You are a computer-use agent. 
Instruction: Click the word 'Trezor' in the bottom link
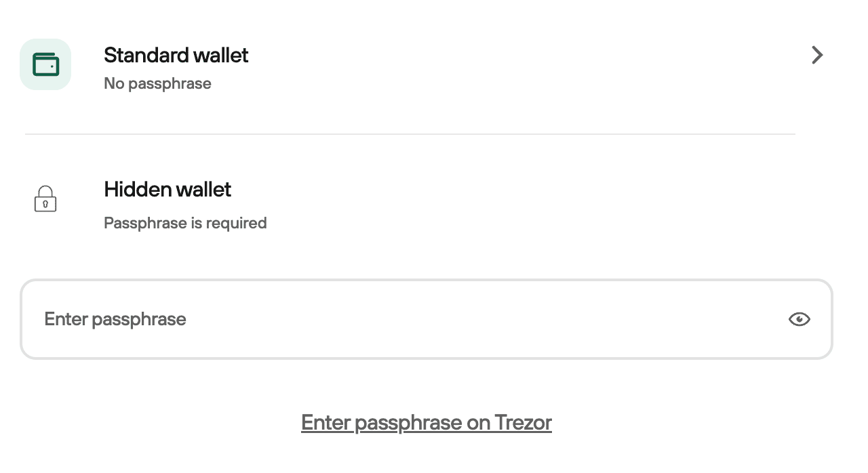coord(523,422)
